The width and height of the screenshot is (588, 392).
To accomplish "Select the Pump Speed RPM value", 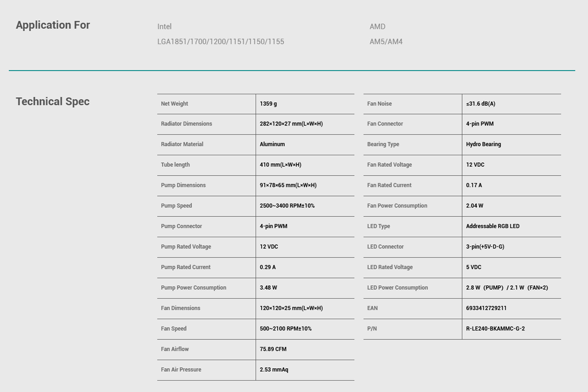I will (287, 205).
